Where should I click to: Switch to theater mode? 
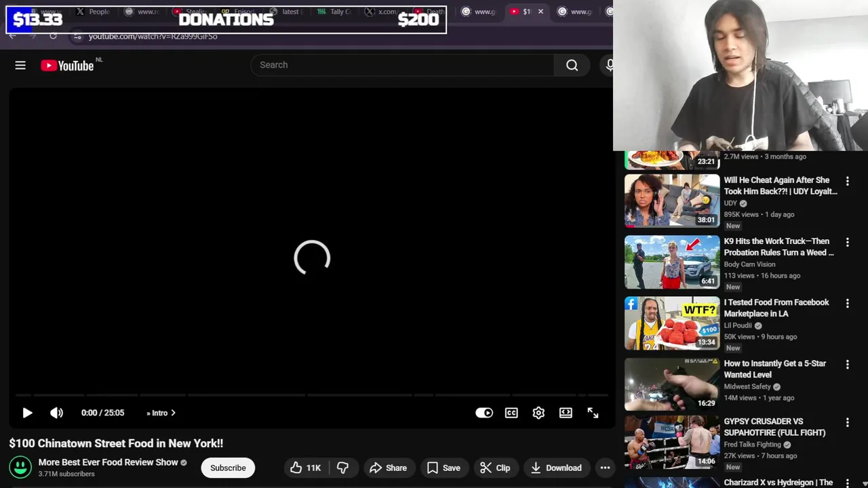[x=566, y=413]
